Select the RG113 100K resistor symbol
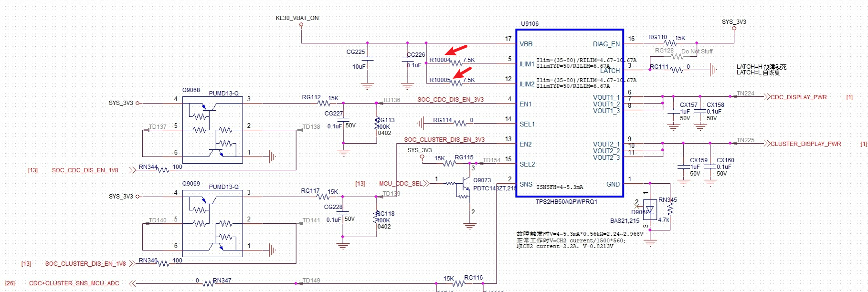The image size is (868, 292). point(377,124)
